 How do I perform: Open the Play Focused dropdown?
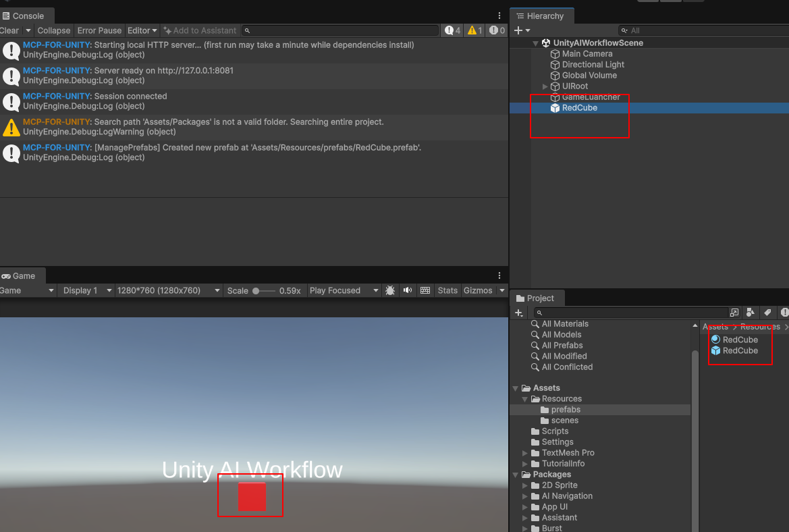click(x=344, y=290)
